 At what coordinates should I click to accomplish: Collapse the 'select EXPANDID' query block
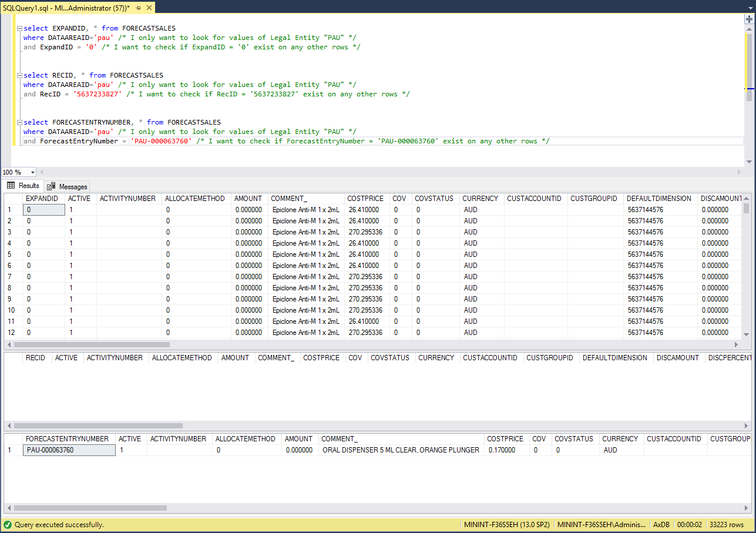19,28
